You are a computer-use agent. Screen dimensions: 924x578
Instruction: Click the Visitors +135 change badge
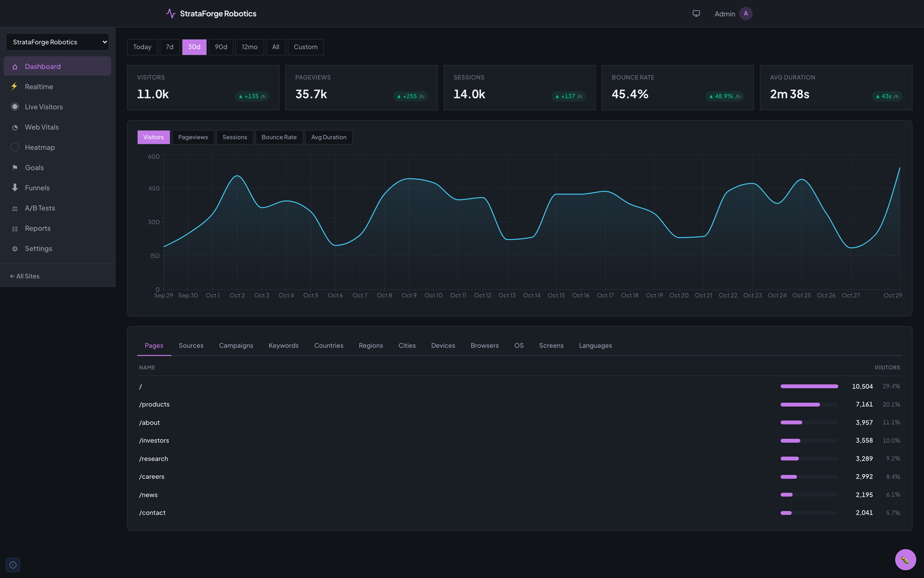(252, 96)
